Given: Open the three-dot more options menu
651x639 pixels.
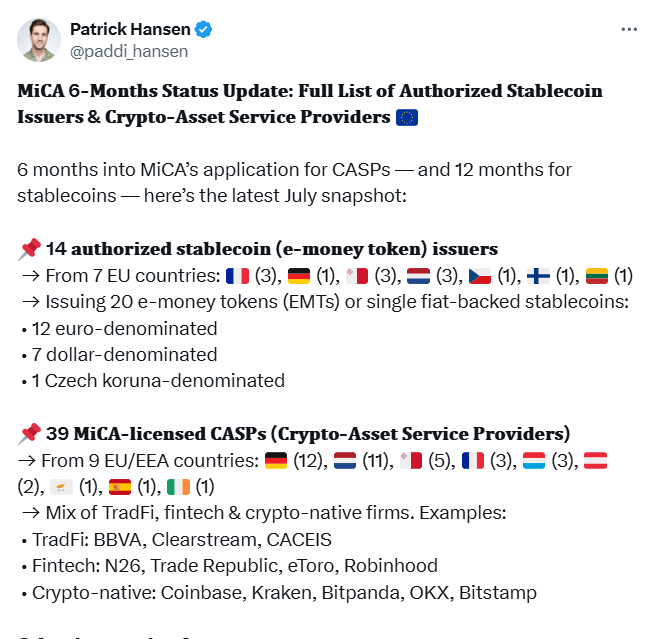Looking at the screenshot, I should pos(629,29).
